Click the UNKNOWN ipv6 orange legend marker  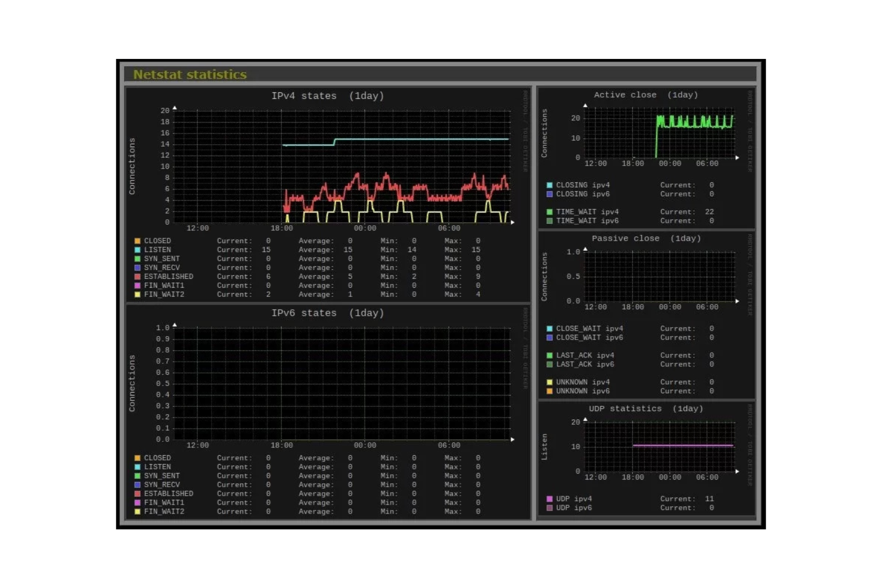[x=549, y=391]
